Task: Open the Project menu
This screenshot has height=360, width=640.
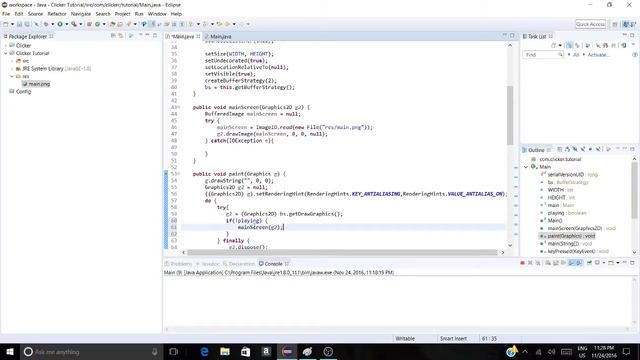Action: coord(122,14)
